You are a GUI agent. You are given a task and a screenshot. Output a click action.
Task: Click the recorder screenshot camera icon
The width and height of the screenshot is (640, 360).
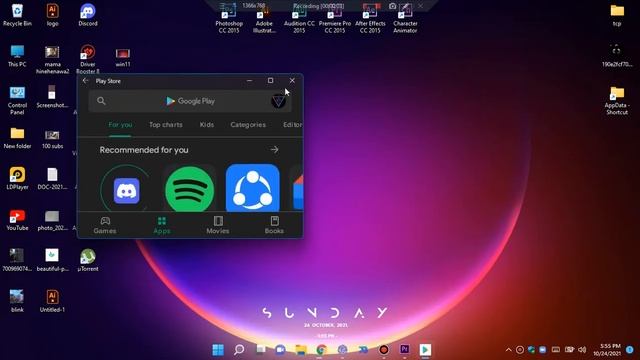[392, 6]
